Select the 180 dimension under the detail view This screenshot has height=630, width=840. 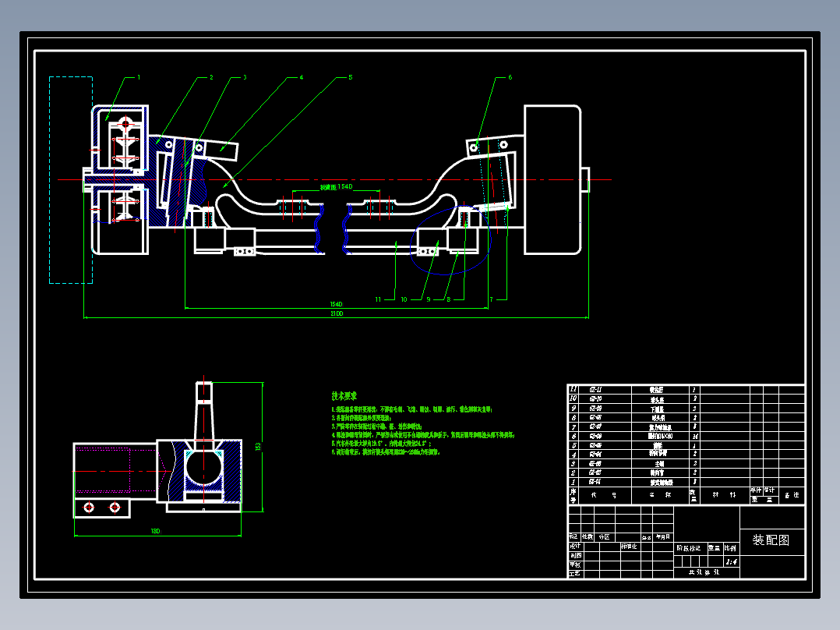pos(155,531)
